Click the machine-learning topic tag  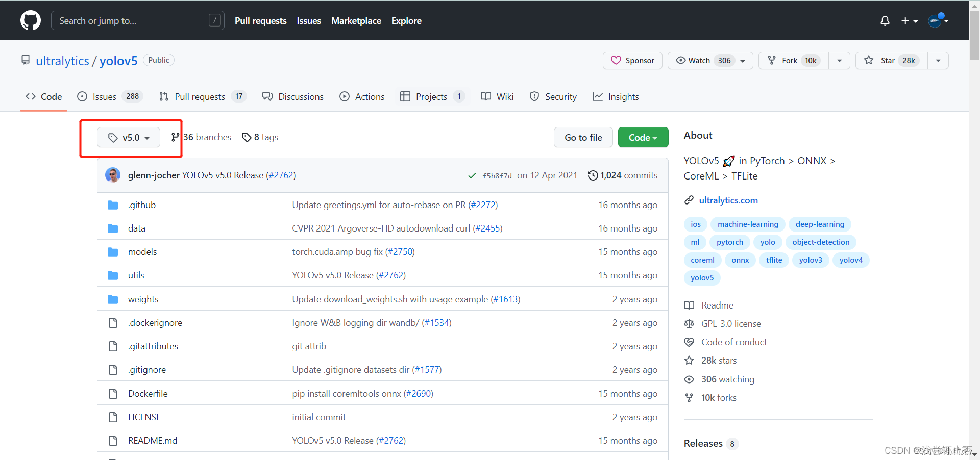coord(748,224)
